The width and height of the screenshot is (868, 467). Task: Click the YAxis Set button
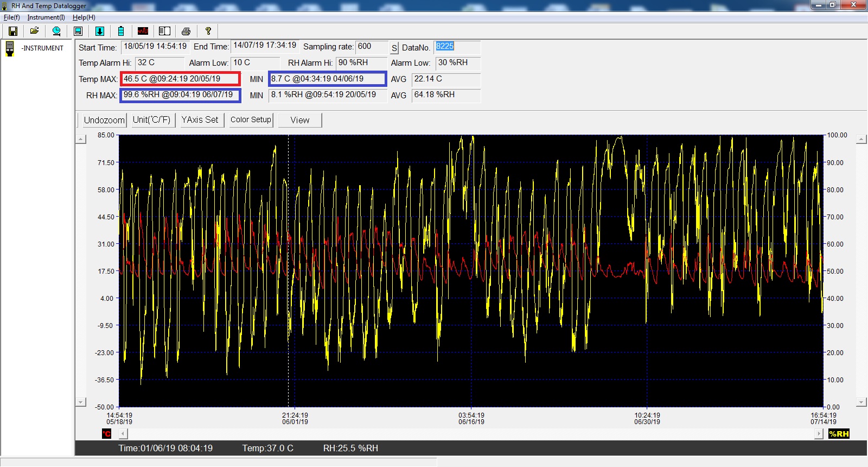200,120
